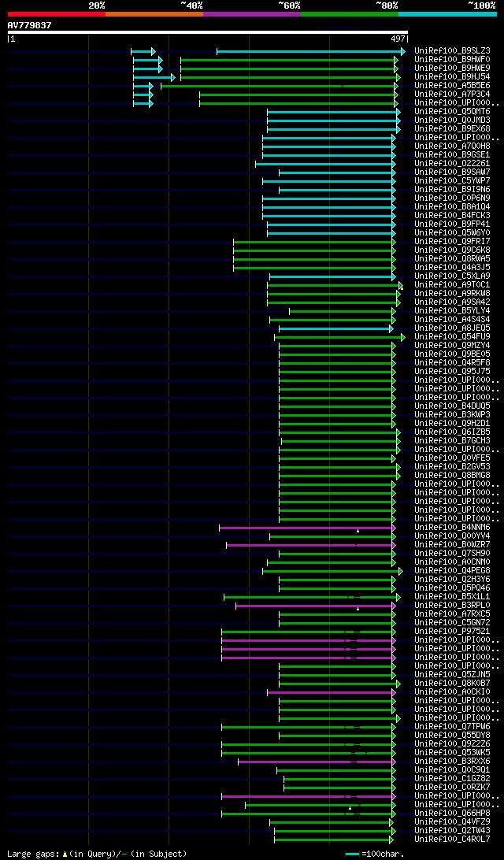The image size is (504, 860).
Task: Click the purple ~60% legend segment
Action: [x=252, y=13]
